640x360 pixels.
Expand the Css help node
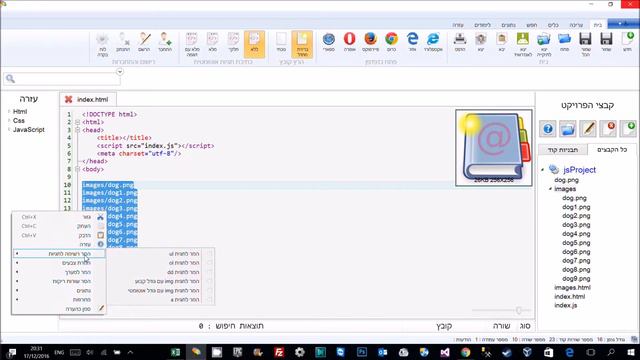tap(9, 120)
